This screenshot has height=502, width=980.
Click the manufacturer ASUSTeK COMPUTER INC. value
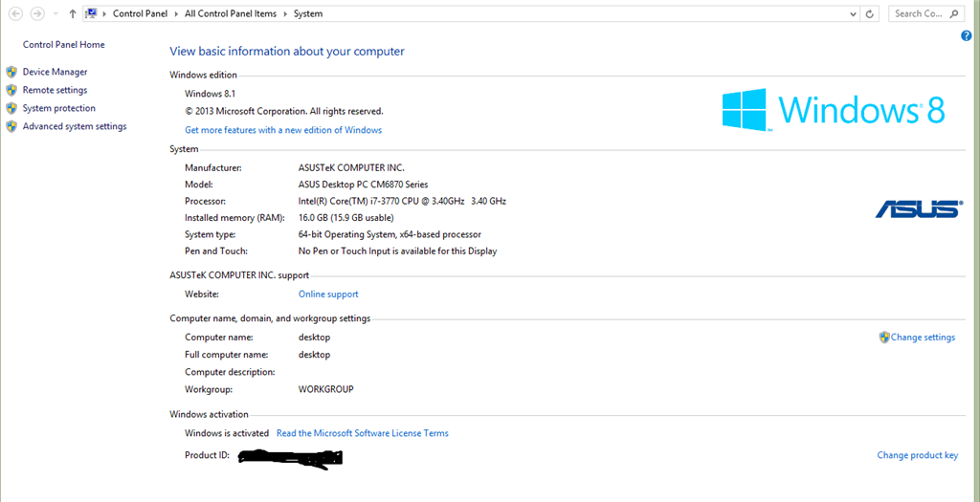tap(352, 167)
